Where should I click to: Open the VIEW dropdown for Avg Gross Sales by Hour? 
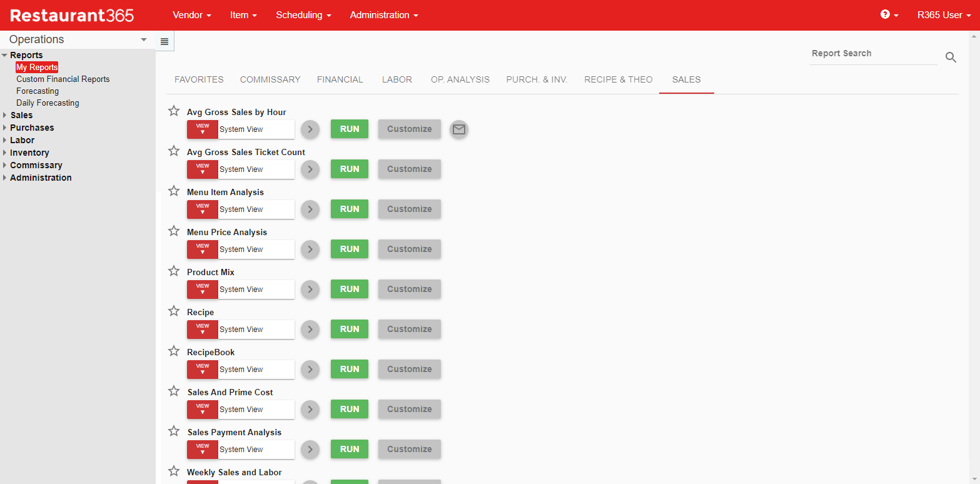point(203,129)
